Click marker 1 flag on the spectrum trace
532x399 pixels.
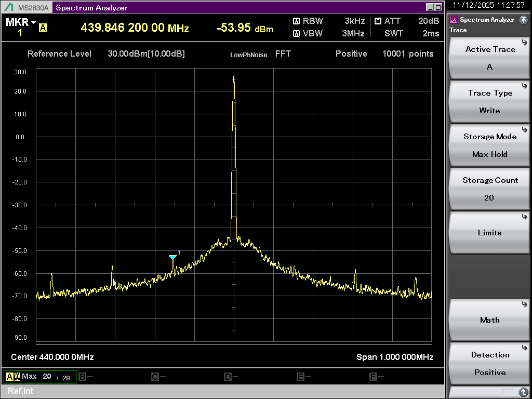[173, 257]
